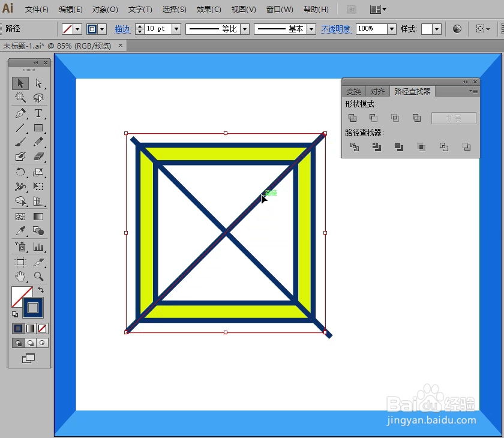
Task: Select the Type tool
Action: 38,113
